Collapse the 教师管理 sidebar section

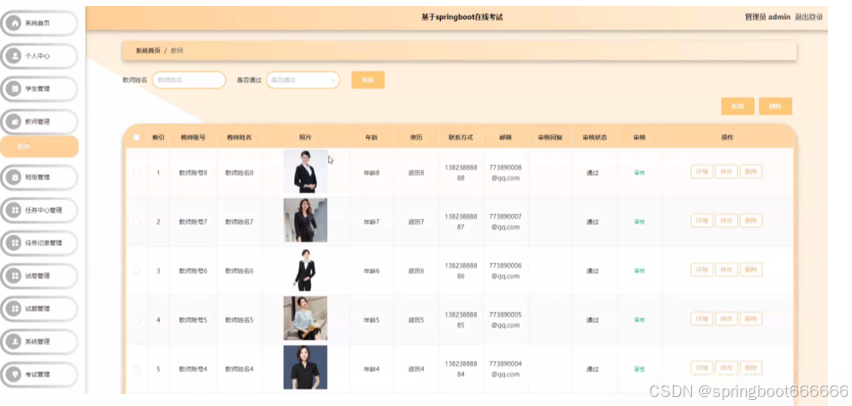point(39,122)
